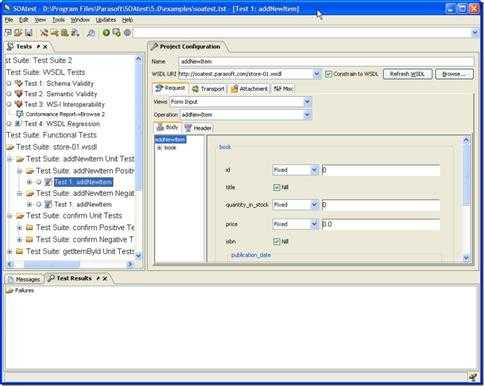Click the publication_date section label
This screenshot has width=484, height=386.
[x=251, y=255]
